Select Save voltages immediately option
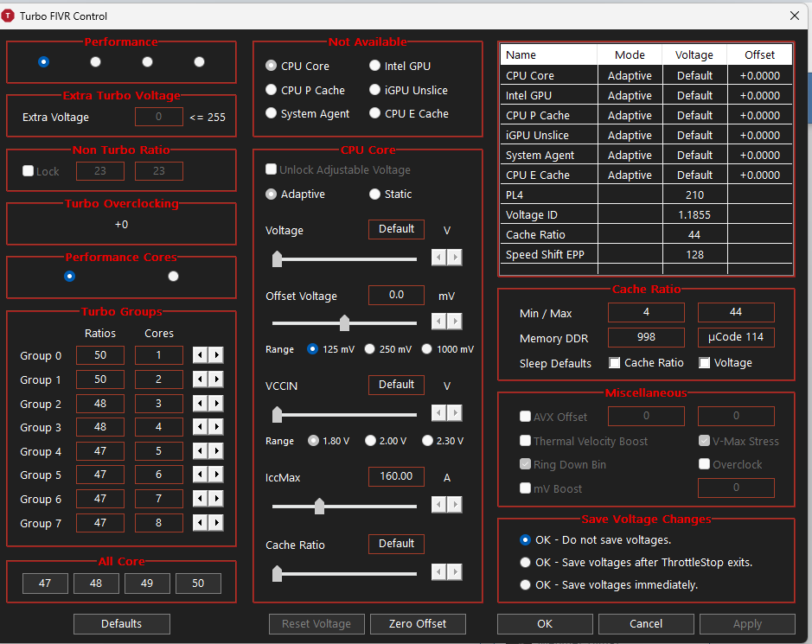The width and height of the screenshot is (812, 644). point(525,584)
